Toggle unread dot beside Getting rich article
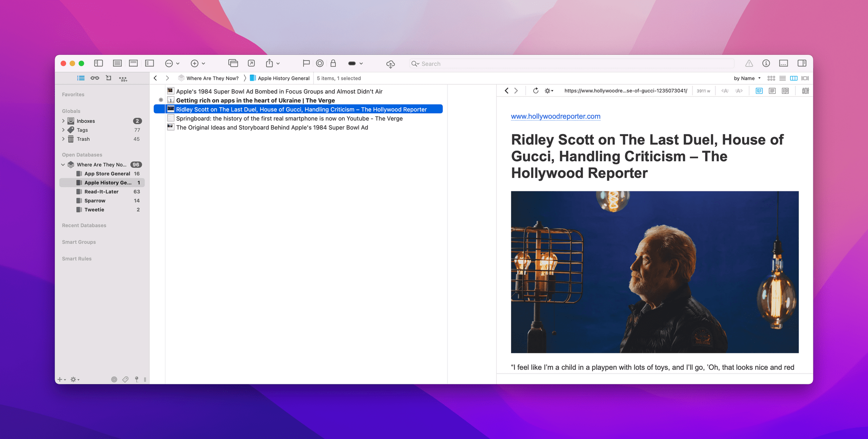The image size is (868, 439). 161,100
